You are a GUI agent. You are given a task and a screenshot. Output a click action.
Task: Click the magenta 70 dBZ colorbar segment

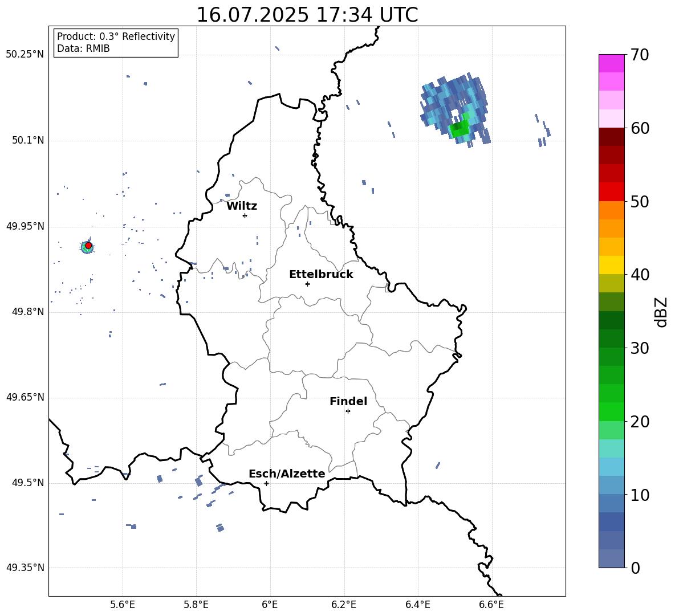point(611,63)
